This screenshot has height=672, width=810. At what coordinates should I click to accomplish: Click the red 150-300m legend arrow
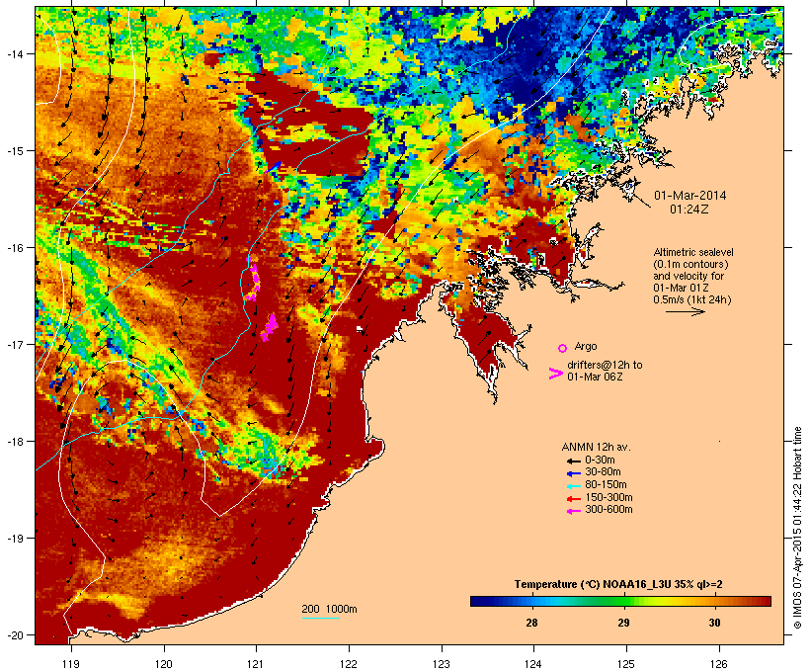(x=574, y=498)
